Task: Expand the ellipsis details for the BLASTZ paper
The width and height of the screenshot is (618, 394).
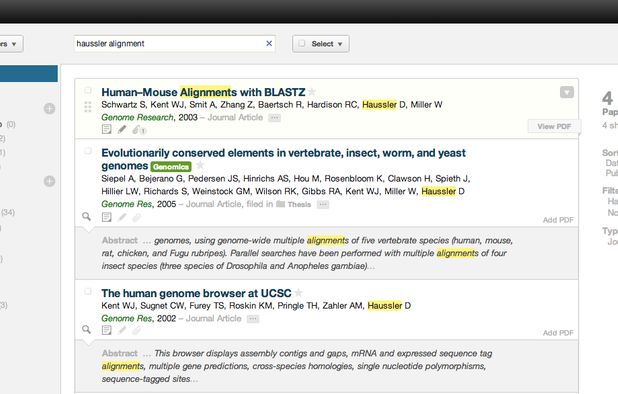Action: (x=275, y=118)
